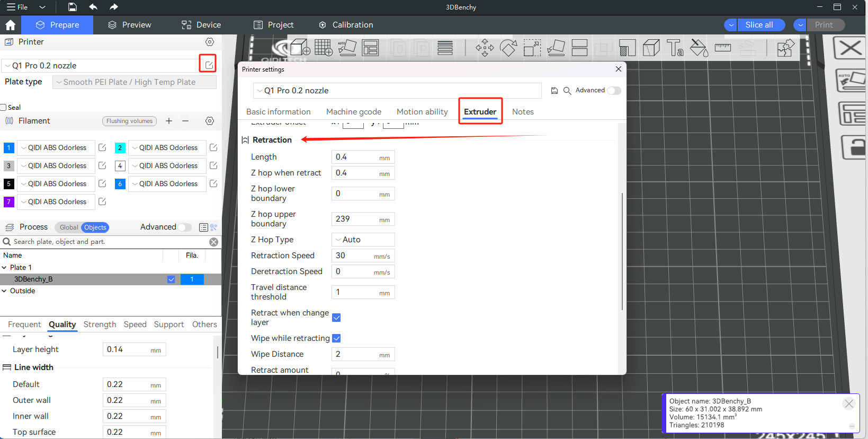This screenshot has height=439, width=868.
Task: Click the Slice all button
Action: click(759, 25)
